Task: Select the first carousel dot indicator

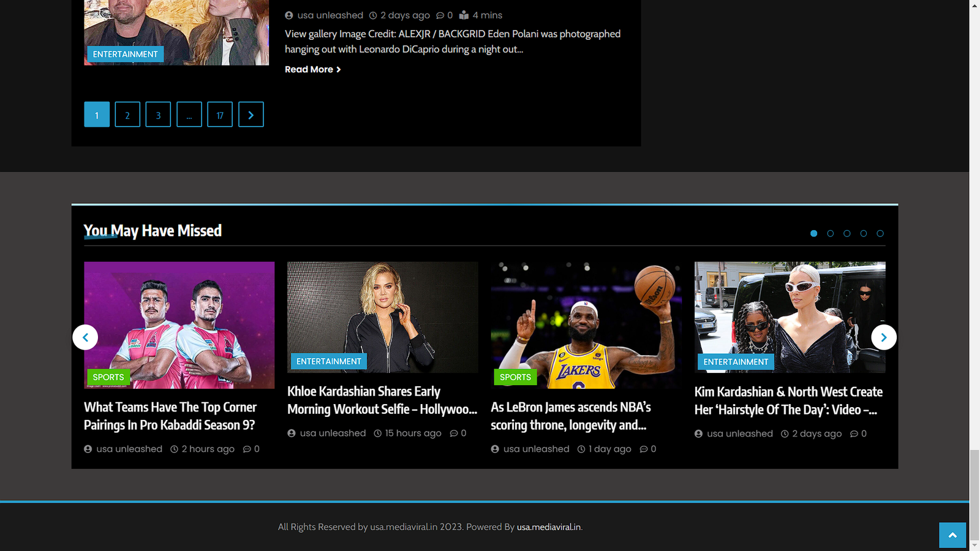Action: tap(814, 233)
